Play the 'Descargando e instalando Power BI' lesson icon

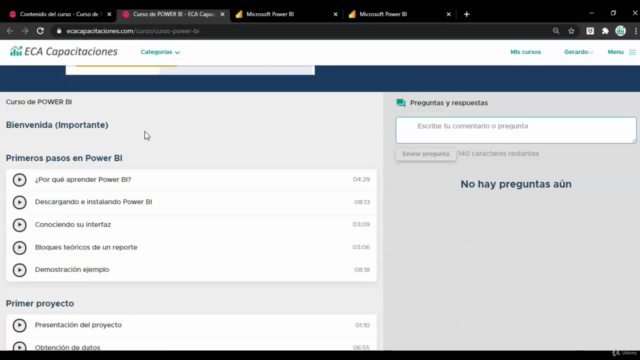(x=19, y=202)
